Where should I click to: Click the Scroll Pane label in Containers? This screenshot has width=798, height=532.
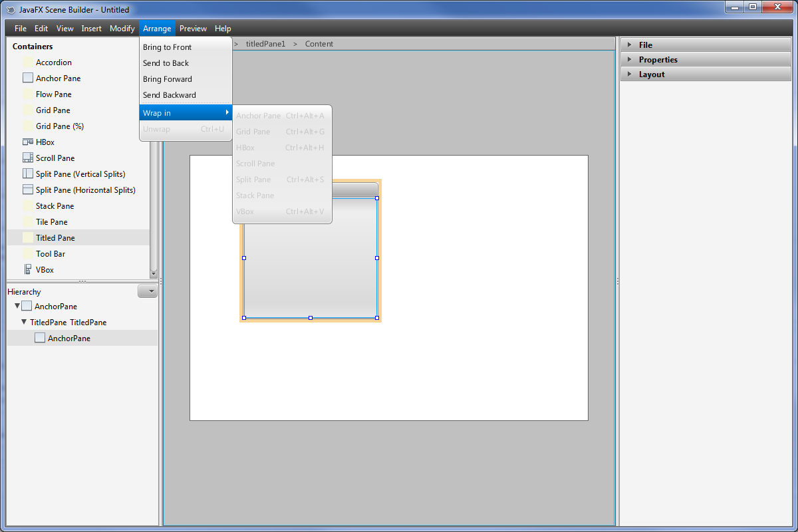[55, 158]
